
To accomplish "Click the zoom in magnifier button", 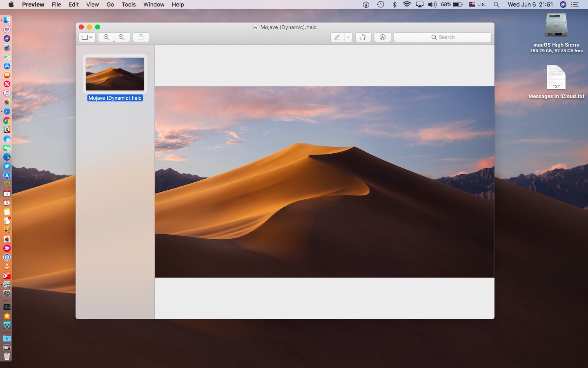I will 122,37.
